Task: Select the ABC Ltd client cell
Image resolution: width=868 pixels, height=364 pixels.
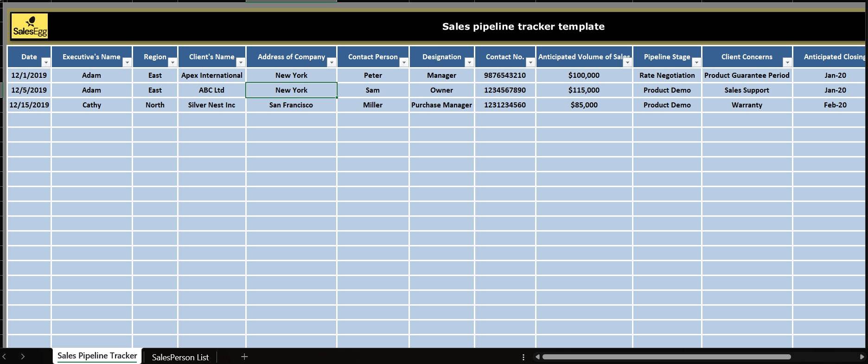Action: point(212,90)
